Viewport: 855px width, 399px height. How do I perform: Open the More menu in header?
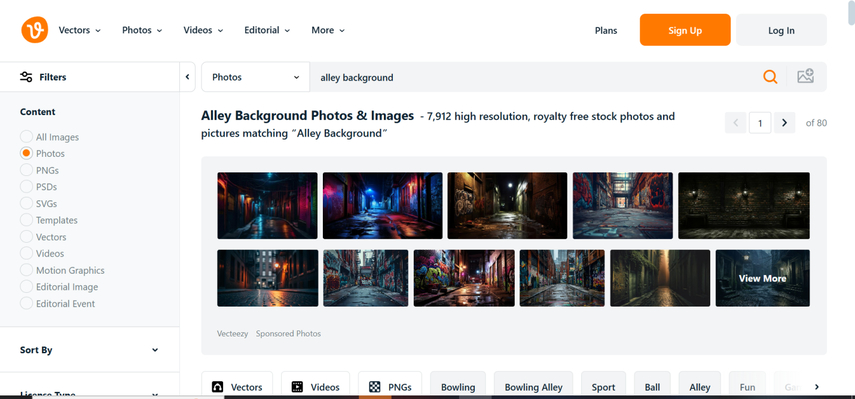click(328, 30)
